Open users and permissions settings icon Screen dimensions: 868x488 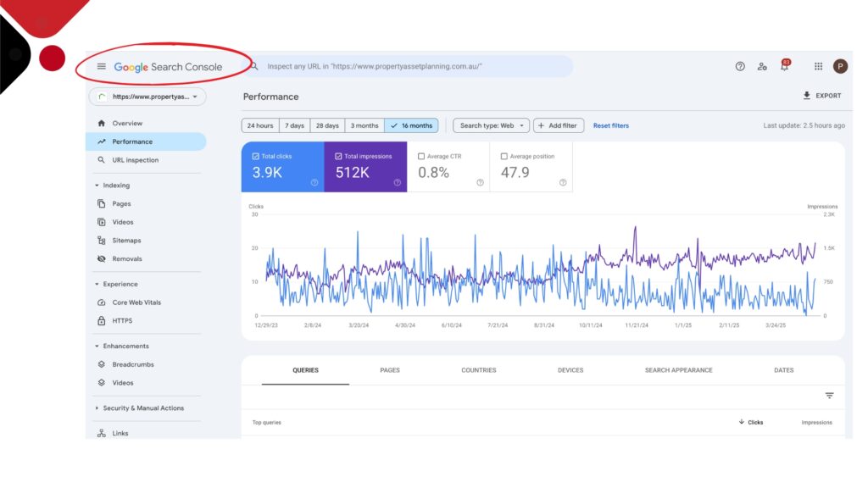click(762, 66)
